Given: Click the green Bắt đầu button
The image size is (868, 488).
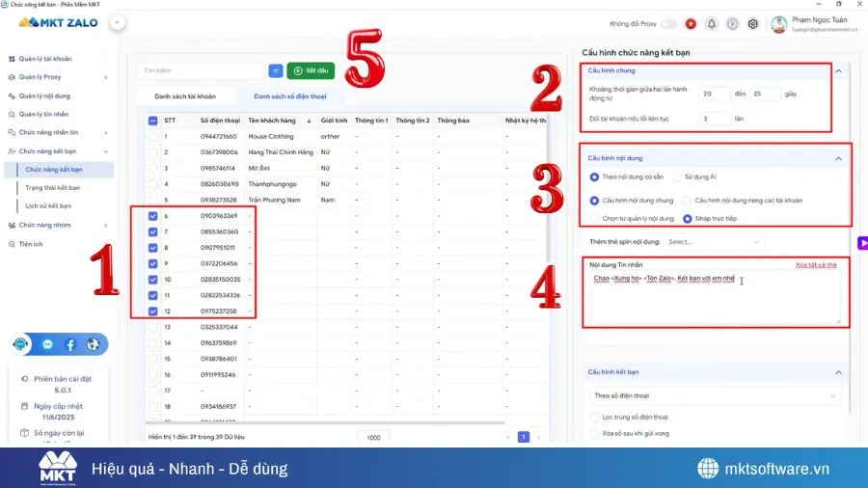Looking at the screenshot, I should click(x=311, y=70).
